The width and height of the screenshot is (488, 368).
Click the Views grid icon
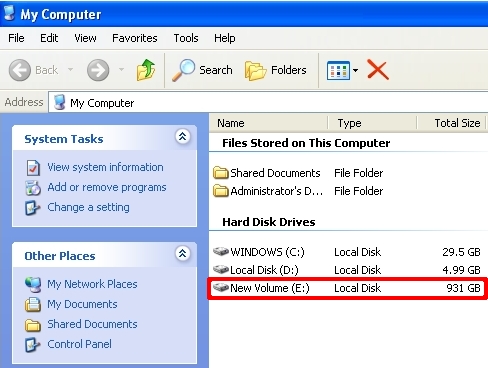pyautogui.click(x=338, y=70)
